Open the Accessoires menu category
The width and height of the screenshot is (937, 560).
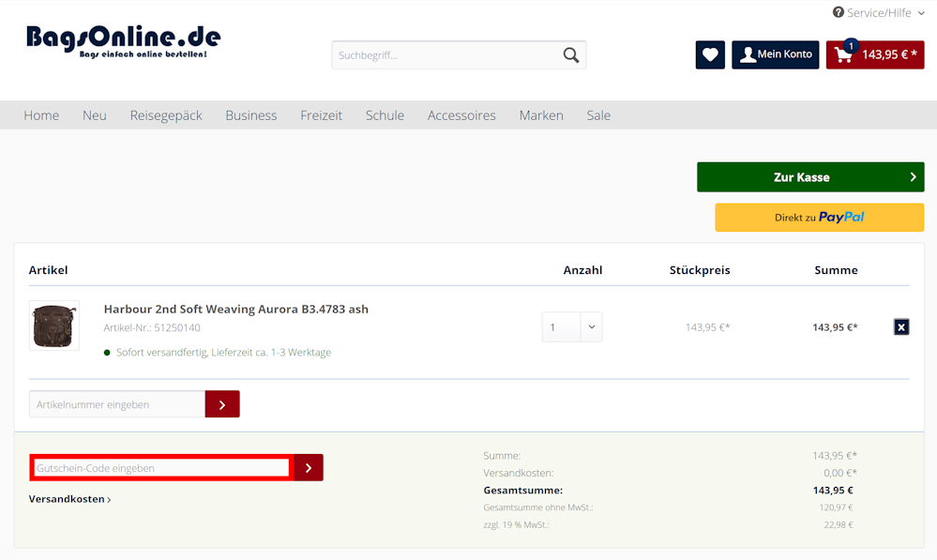pyautogui.click(x=461, y=115)
